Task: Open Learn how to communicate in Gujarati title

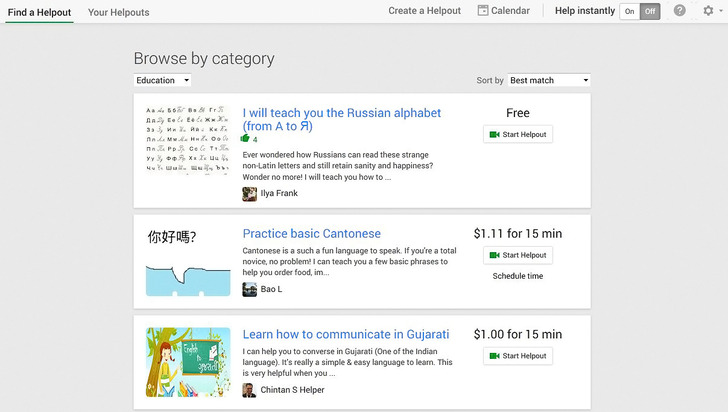Action: click(345, 334)
